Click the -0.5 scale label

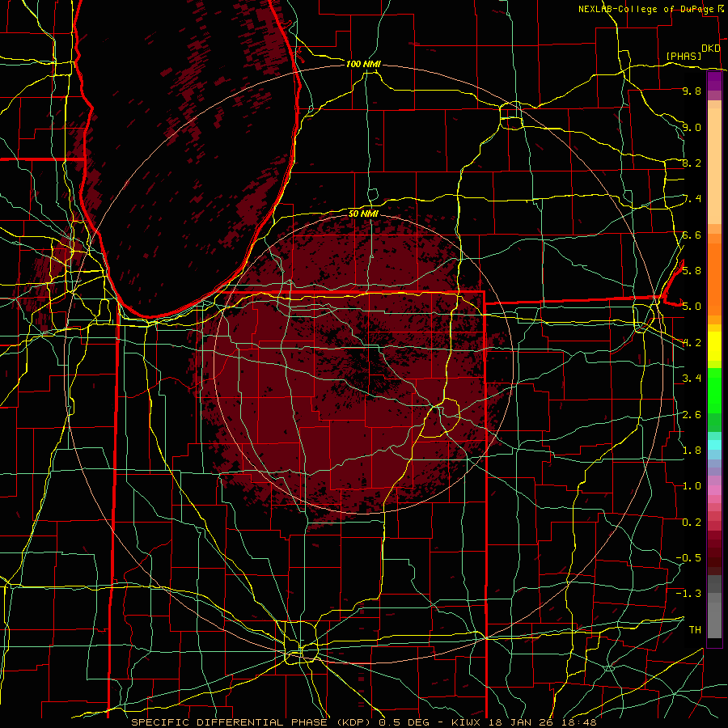coord(688,557)
